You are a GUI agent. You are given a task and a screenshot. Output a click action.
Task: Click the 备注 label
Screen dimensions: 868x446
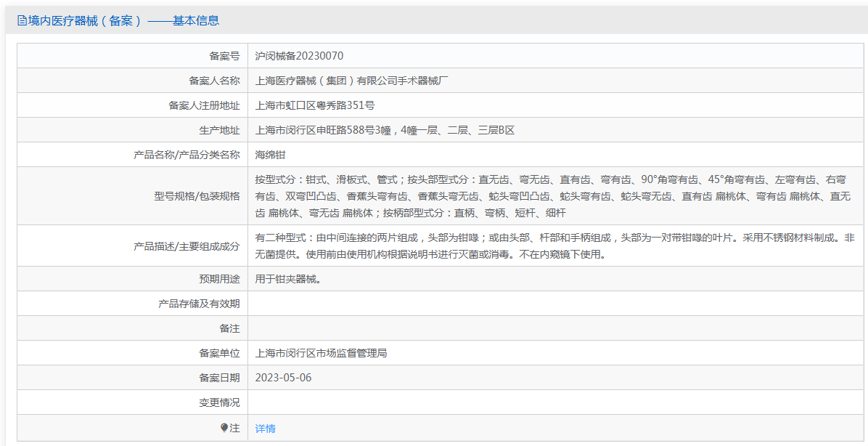pos(229,328)
